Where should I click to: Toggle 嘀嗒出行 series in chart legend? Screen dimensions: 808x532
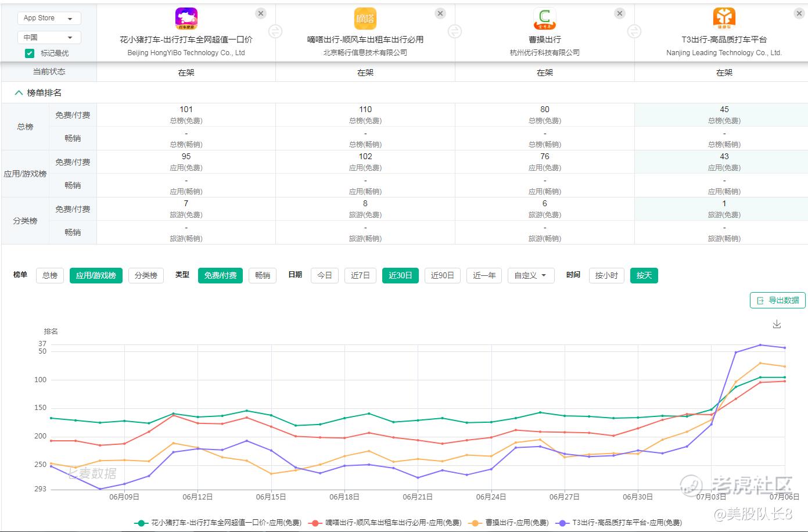[386, 523]
